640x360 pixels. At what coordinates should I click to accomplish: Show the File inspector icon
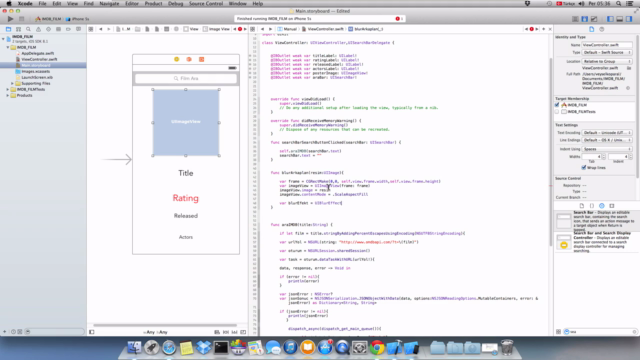(x=591, y=29)
